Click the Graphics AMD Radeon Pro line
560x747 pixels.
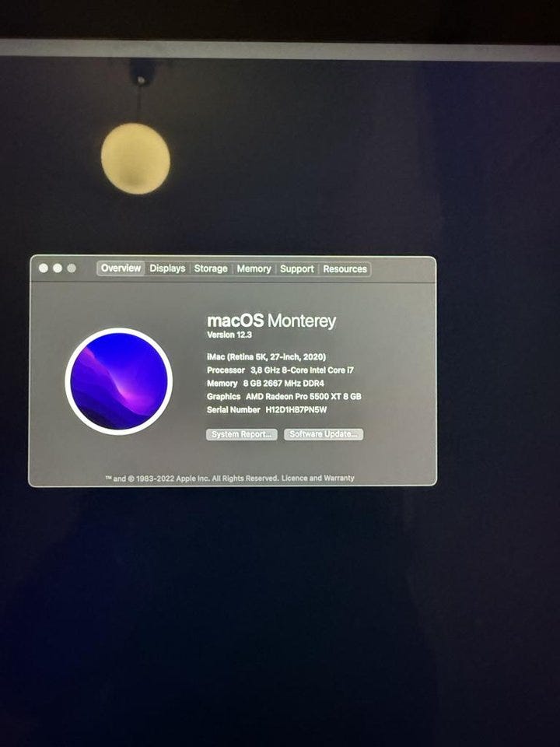pyautogui.click(x=283, y=396)
